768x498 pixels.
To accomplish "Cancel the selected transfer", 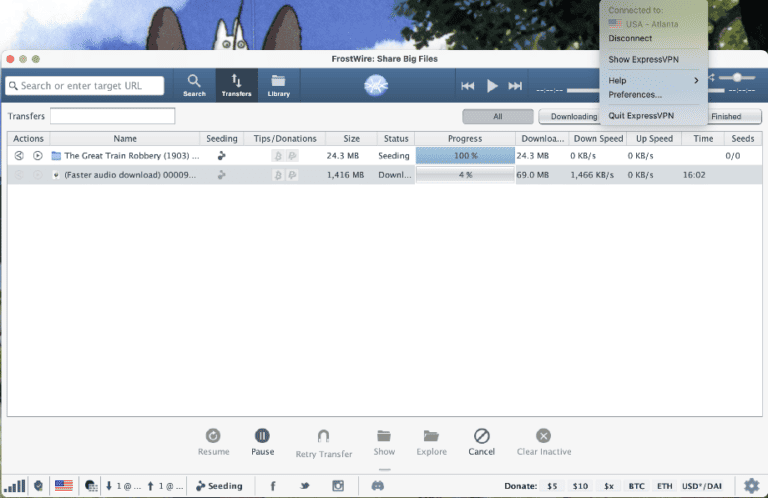I will point(481,441).
